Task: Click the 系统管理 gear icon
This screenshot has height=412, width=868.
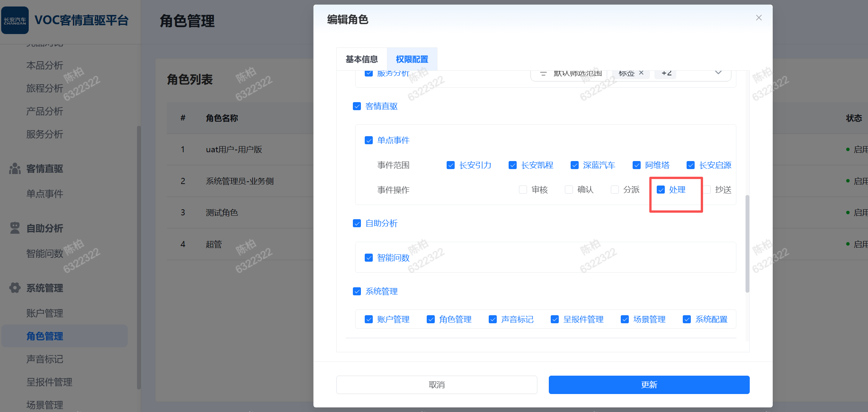Action: click(x=15, y=288)
